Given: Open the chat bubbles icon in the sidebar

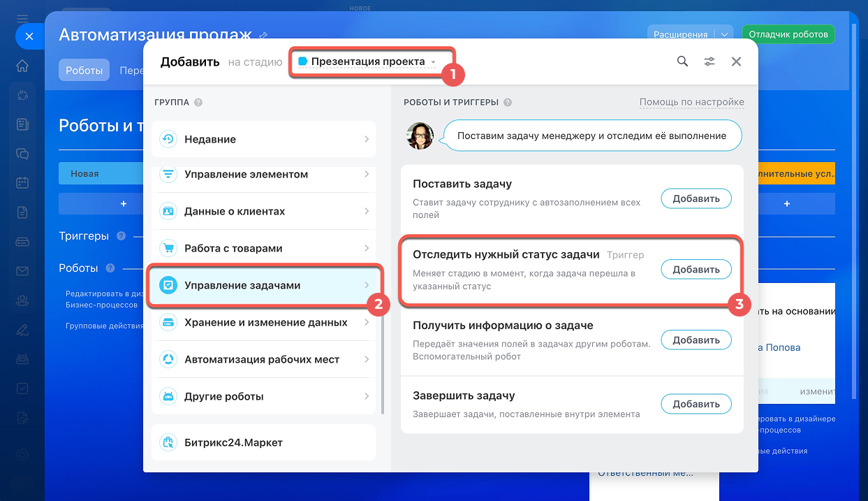Looking at the screenshot, I should click(22, 154).
